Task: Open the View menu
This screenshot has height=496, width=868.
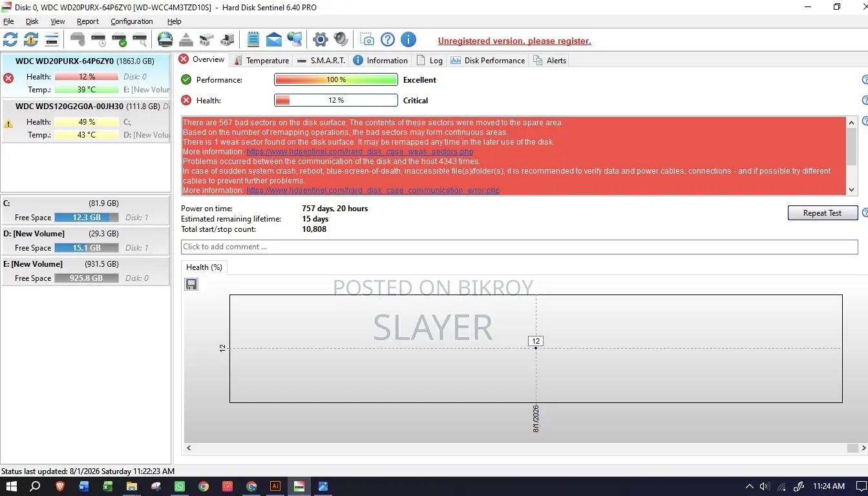Action: click(58, 21)
